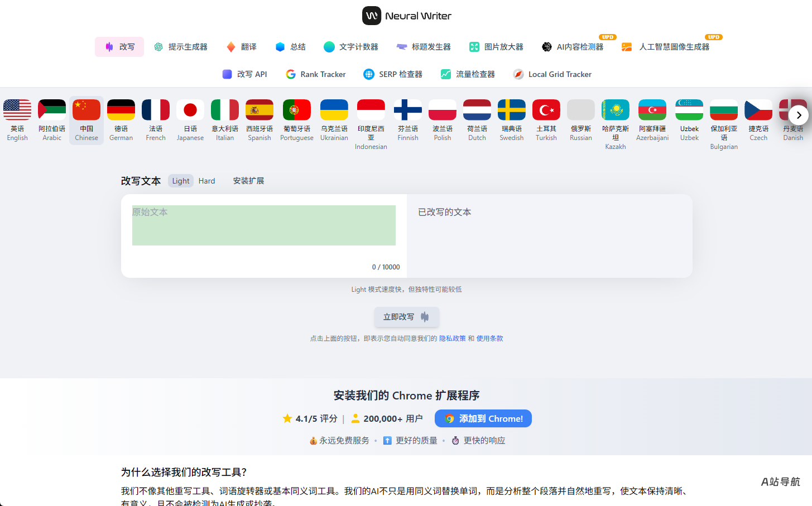Show more languages with right arrow
812x506 pixels.
pyautogui.click(x=799, y=115)
